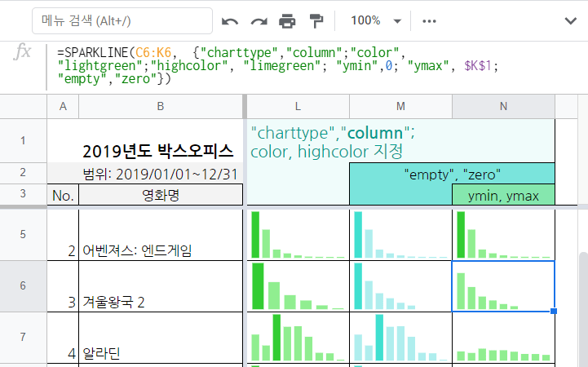Open the 100% zoom dropdown
The image size is (588, 367).
coord(376,20)
